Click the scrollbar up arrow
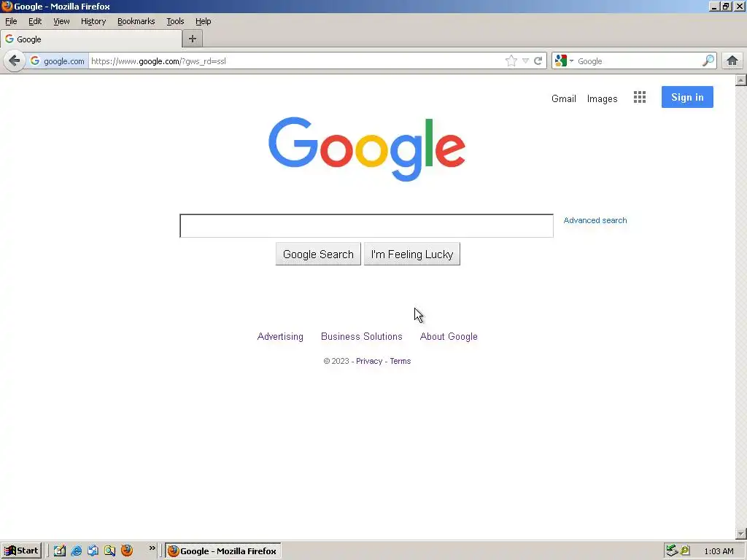 coord(741,80)
